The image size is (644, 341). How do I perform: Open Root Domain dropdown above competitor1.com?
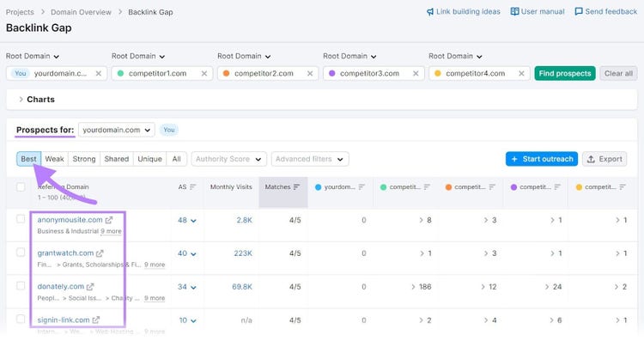point(138,57)
